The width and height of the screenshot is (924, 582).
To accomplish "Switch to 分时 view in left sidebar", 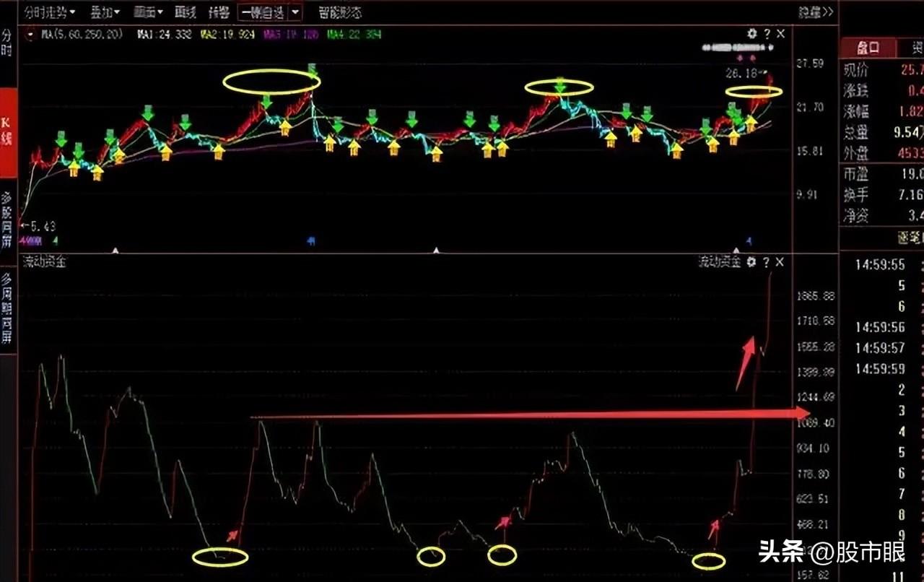I will point(7,43).
